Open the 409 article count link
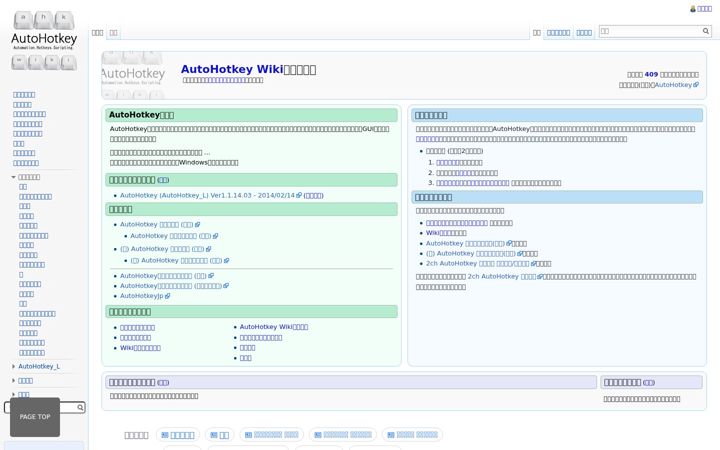 [651, 74]
